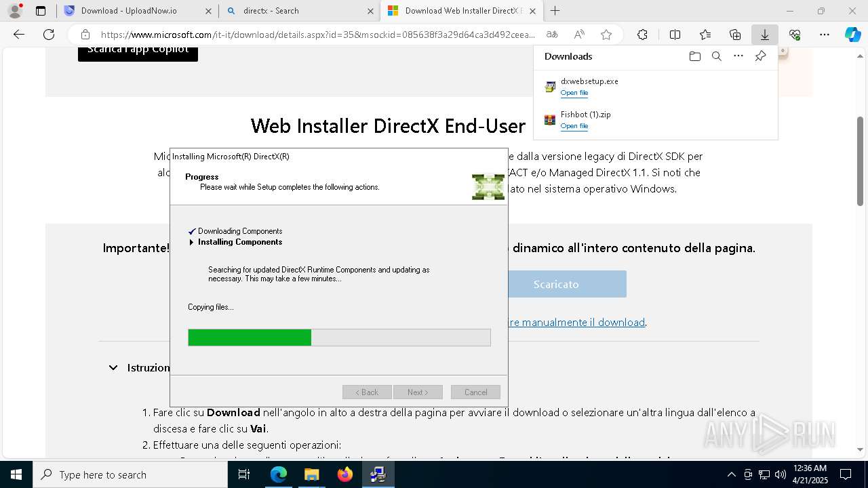Open new tab with plus icon
The image size is (868, 488).
click(x=555, y=11)
